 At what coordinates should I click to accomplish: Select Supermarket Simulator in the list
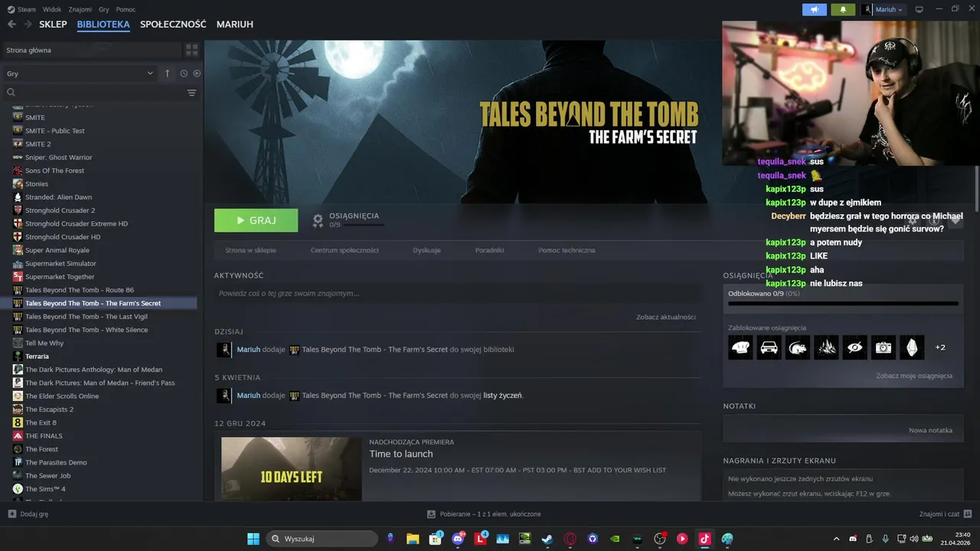coord(60,263)
